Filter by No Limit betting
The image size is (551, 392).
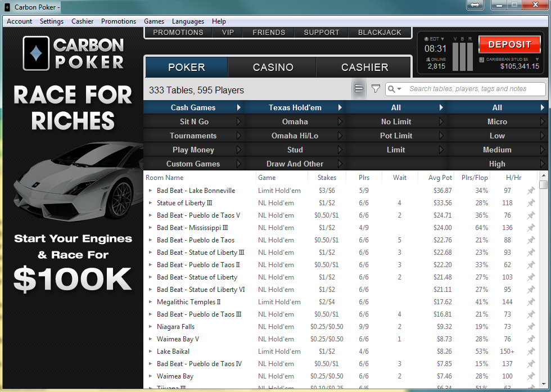[396, 121]
